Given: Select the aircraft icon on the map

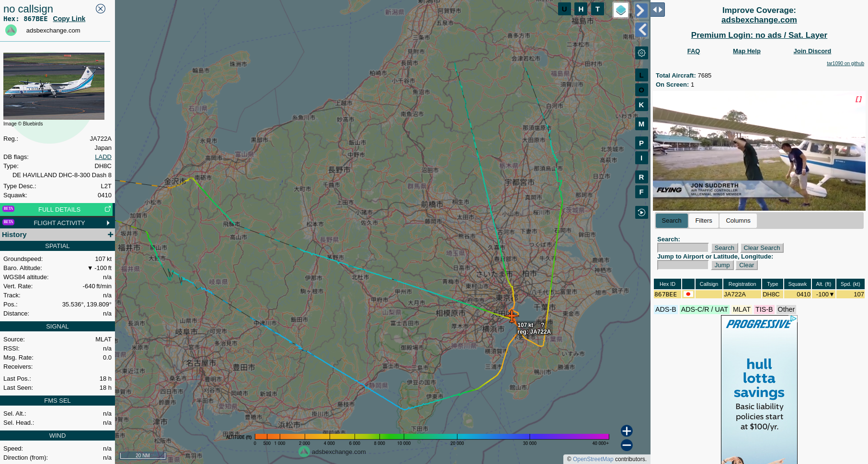Looking at the screenshot, I should pyautogui.click(x=512, y=316).
